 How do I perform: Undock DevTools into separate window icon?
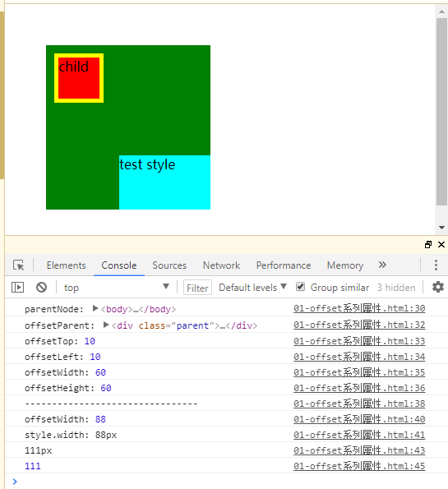428,245
